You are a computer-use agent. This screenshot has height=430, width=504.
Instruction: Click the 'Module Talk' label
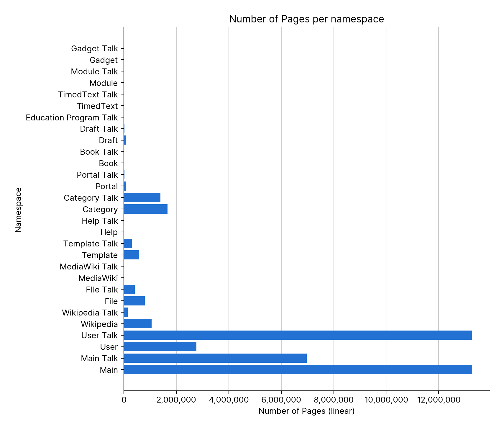point(94,71)
